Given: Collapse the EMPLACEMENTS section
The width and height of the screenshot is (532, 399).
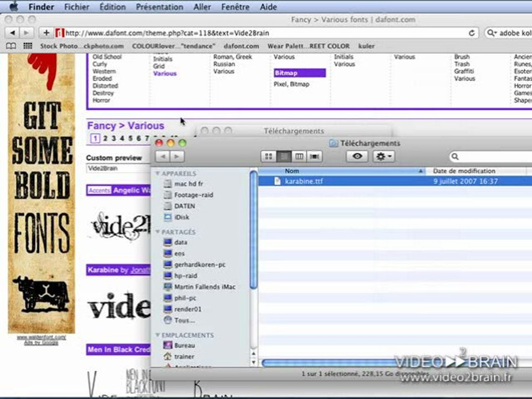Looking at the screenshot, I should pyautogui.click(x=157, y=335).
